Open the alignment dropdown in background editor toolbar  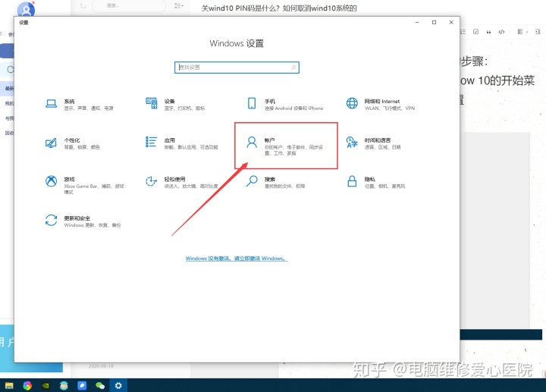coord(522,32)
